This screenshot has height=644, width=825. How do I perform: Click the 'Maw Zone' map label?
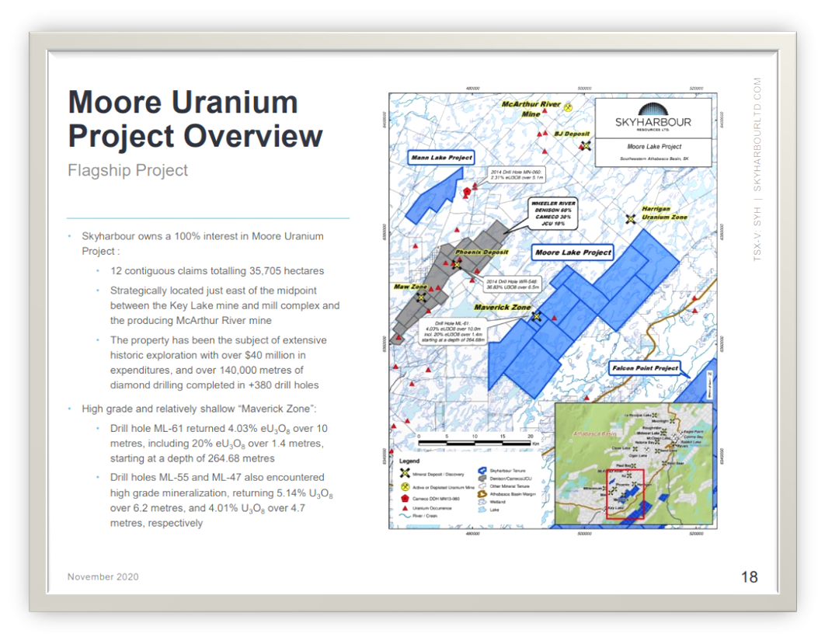410,287
